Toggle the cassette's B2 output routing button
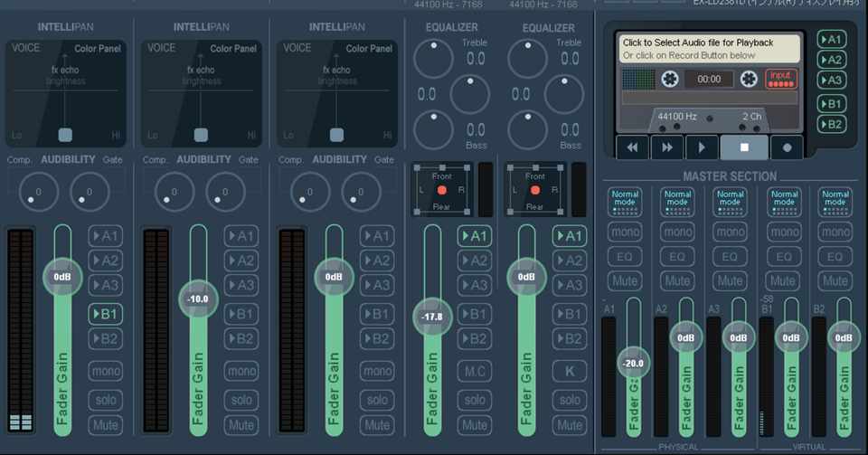Image resolution: width=868 pixels, height=455 pixels. coord(832,124)
